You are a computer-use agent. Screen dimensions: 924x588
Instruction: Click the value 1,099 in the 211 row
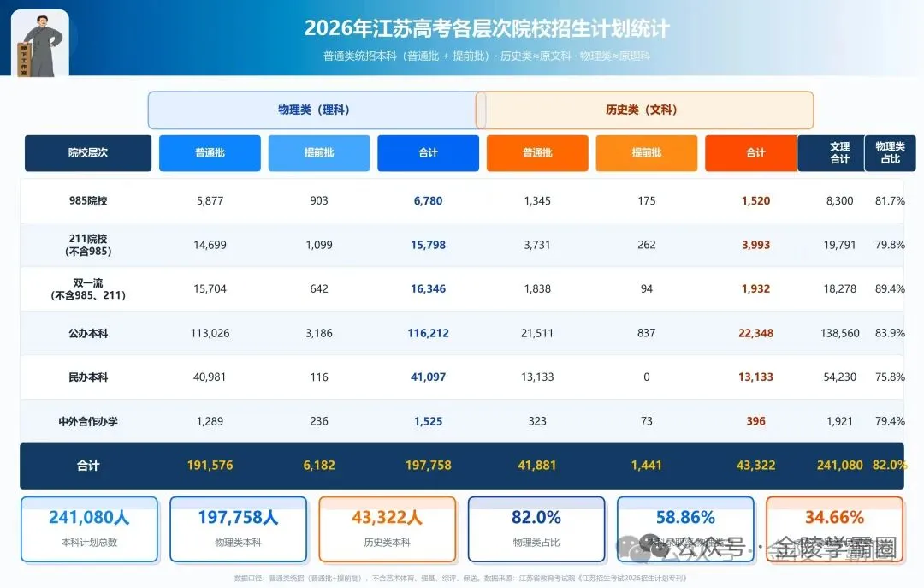319,245
